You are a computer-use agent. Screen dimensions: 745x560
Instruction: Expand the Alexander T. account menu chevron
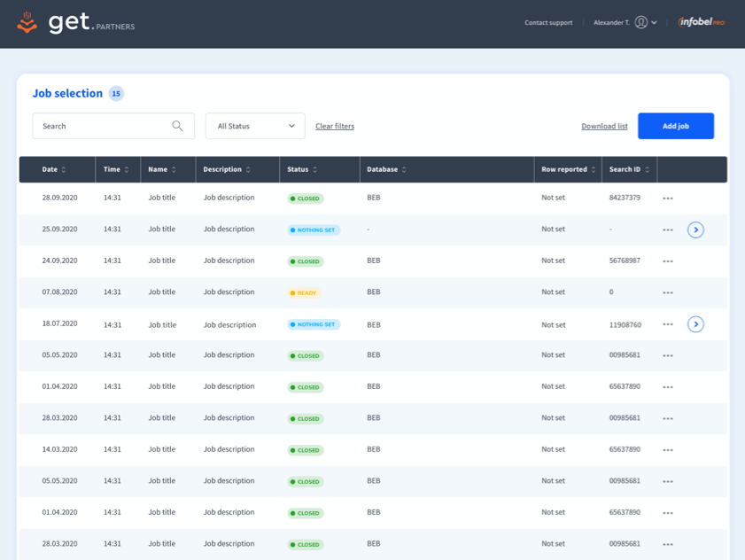pyautogui.click(x=655, y=22)
